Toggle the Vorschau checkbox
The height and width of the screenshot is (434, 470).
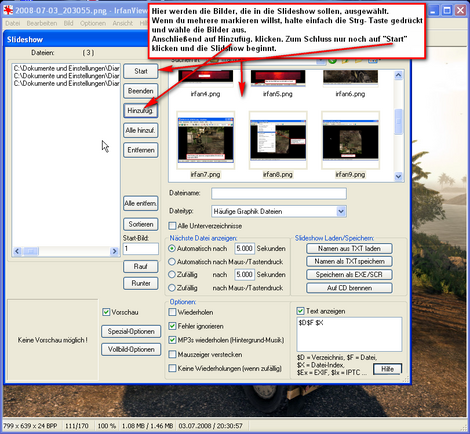point(106,312)
